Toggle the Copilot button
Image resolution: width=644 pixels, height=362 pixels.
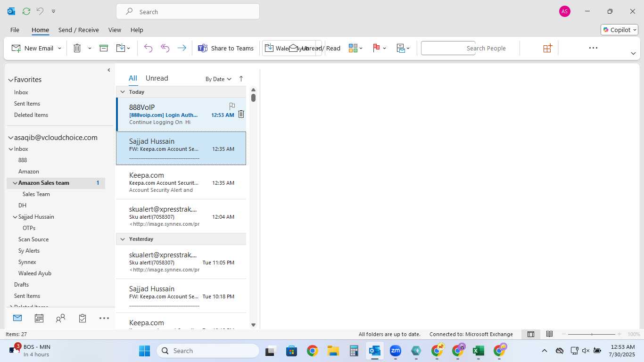click(619, 30)
